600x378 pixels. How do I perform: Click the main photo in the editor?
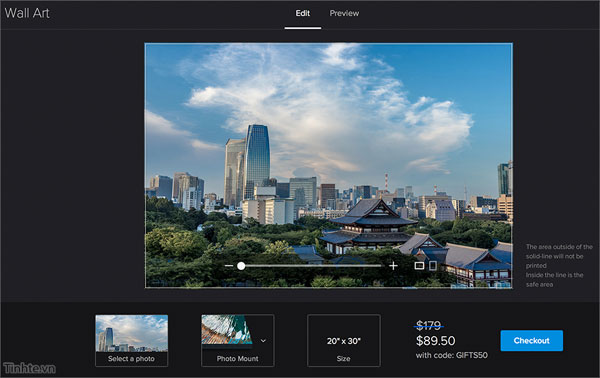329,165
